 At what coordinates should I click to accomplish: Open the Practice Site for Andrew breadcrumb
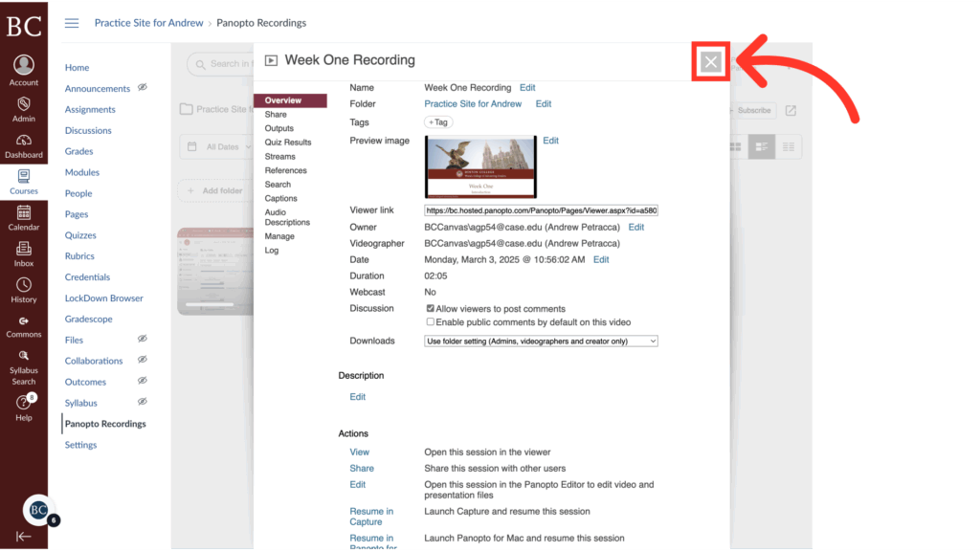[x=148, y=22]
